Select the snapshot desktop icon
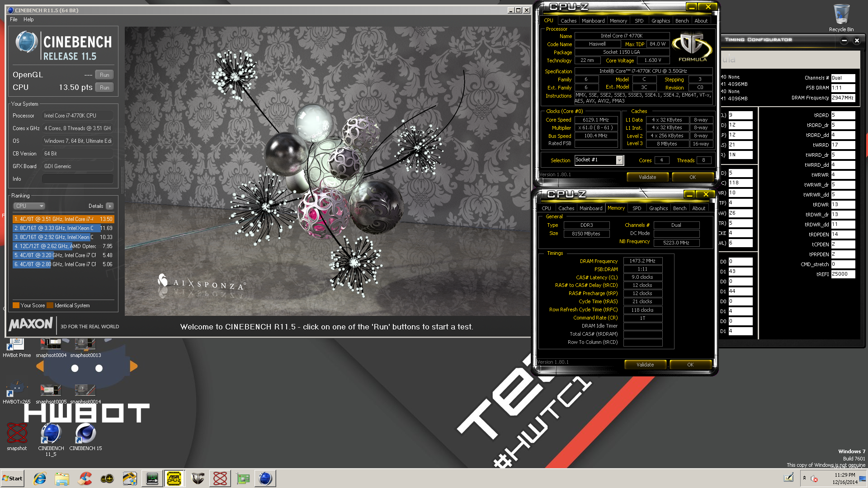This screenshot has height=488, width=868. point(17,436)
